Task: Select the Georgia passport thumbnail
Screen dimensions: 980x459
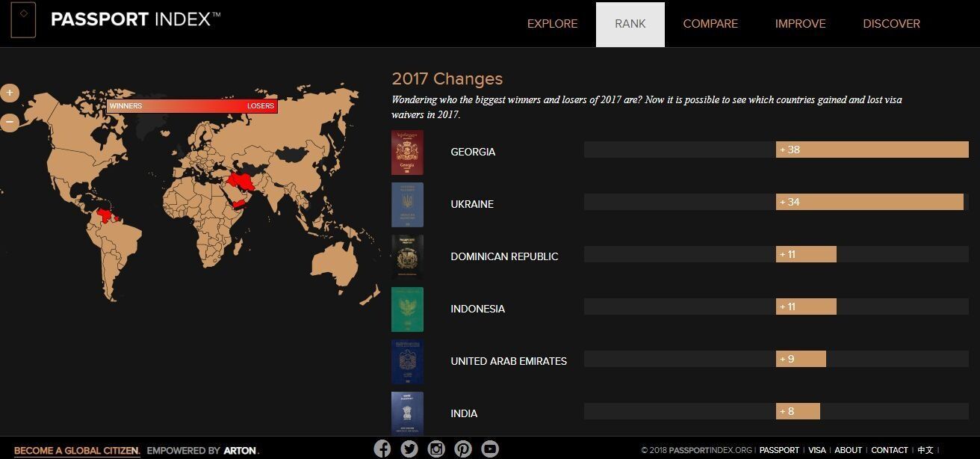Action: (x=407, y=153)
